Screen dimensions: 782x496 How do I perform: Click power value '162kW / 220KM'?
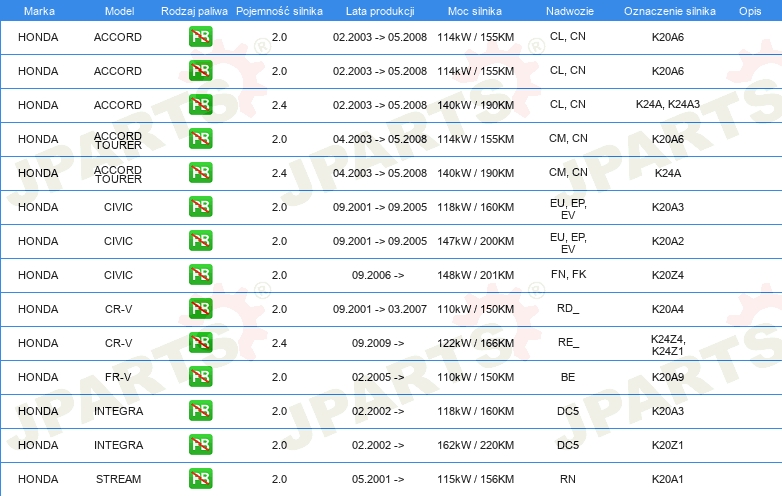coord(475,445)
